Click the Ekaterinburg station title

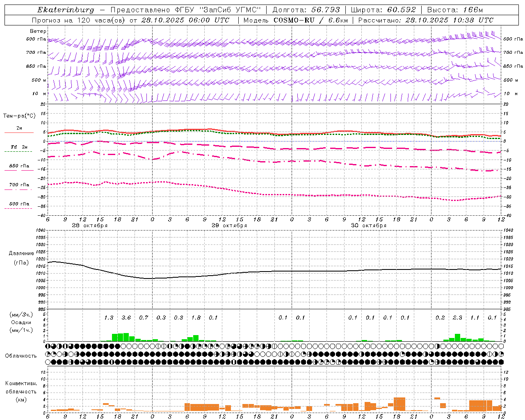pos(66,10)
